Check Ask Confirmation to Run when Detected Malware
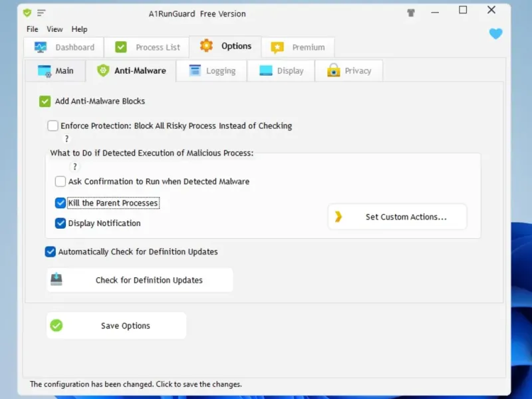The image size is (532, 399). click(60, 182)
